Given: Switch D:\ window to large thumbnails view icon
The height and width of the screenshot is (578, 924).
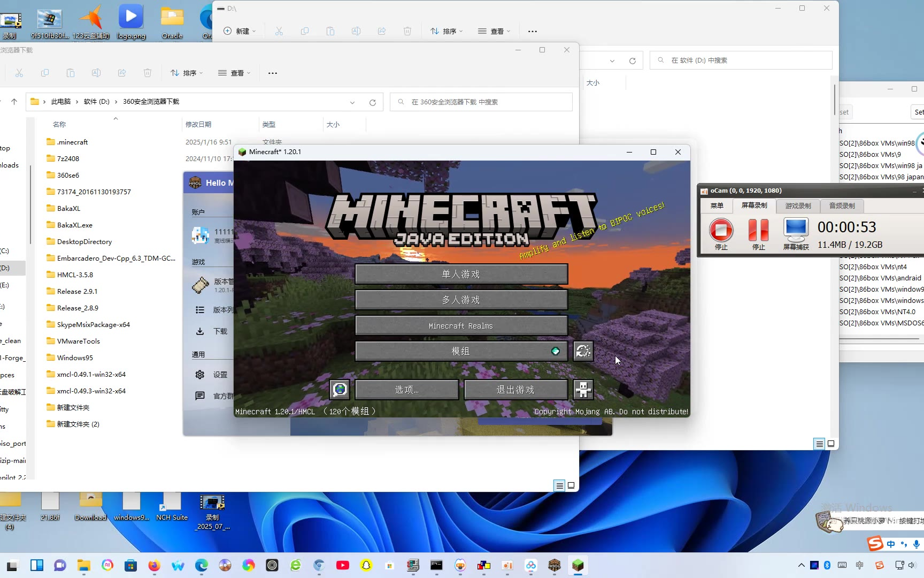Looking at the screenshot, I should click(x=831, y=444).
